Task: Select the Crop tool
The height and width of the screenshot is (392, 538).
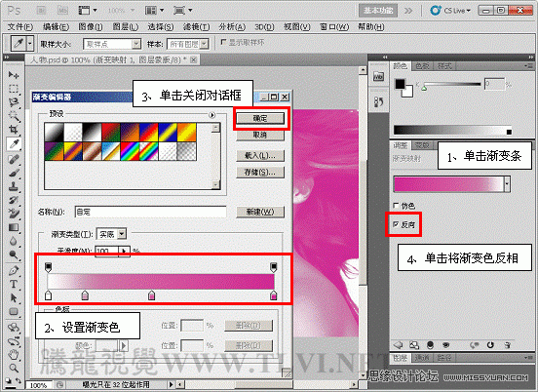Action: 14,130
